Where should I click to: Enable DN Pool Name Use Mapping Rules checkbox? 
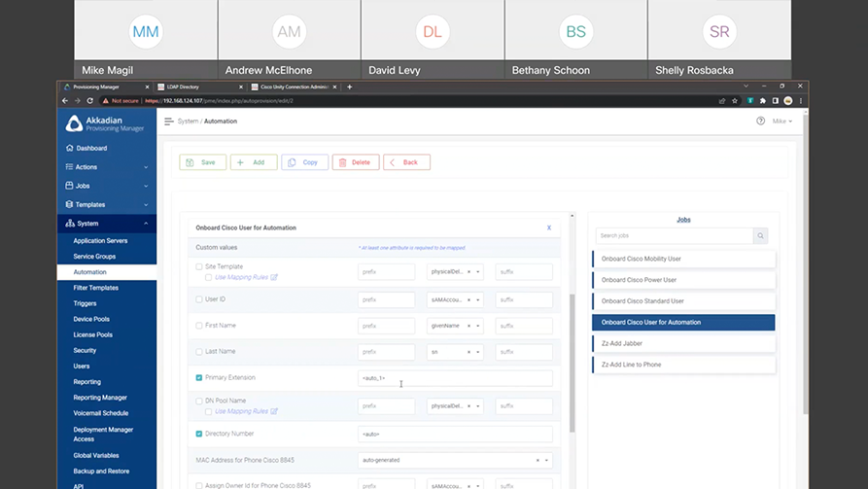tap(208, 411)
